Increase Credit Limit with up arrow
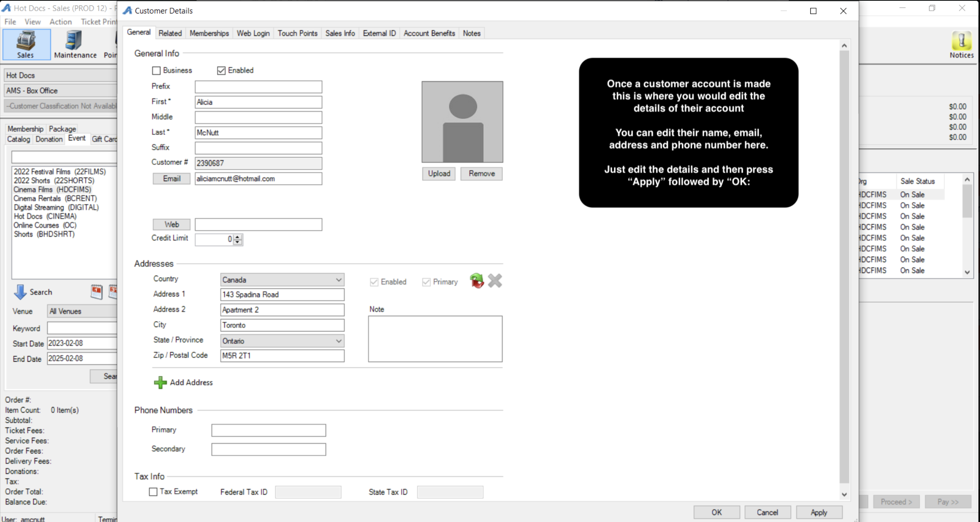The height and width of the screenshot is (522, 980). pyautogui.click(x=238, y=237)
